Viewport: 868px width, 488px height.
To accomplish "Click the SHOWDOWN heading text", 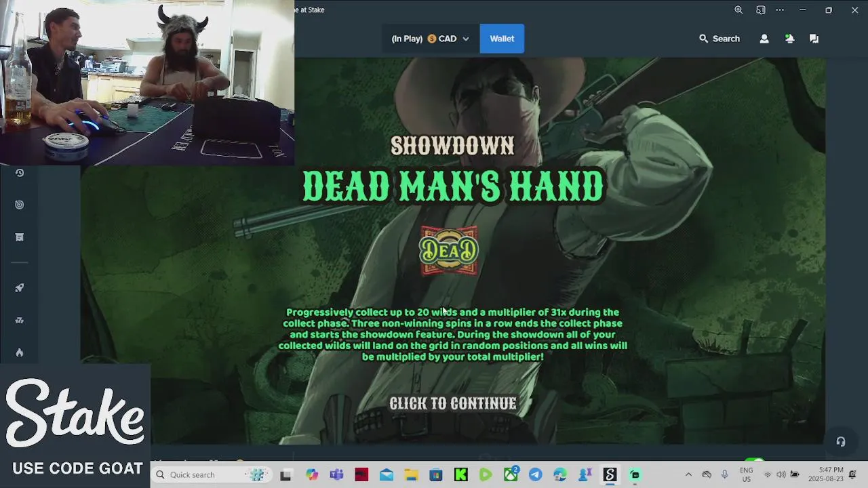I will (452, 145).
